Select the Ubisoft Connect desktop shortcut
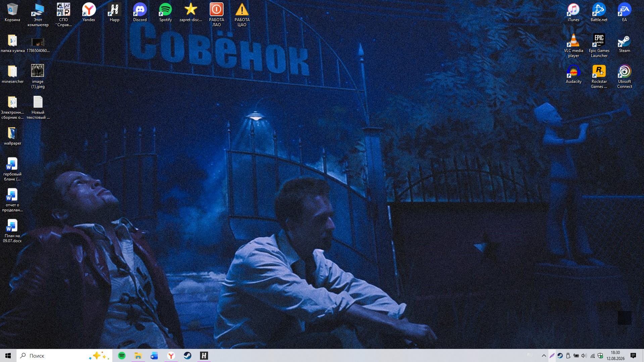644x362 pixels. (x=625, y=77)
